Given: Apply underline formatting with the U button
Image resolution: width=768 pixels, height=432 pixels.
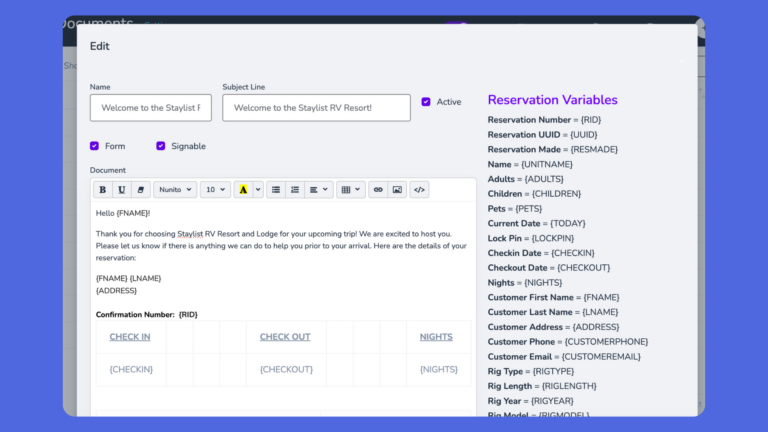Looking at the screenshot, I should [121, 190].
